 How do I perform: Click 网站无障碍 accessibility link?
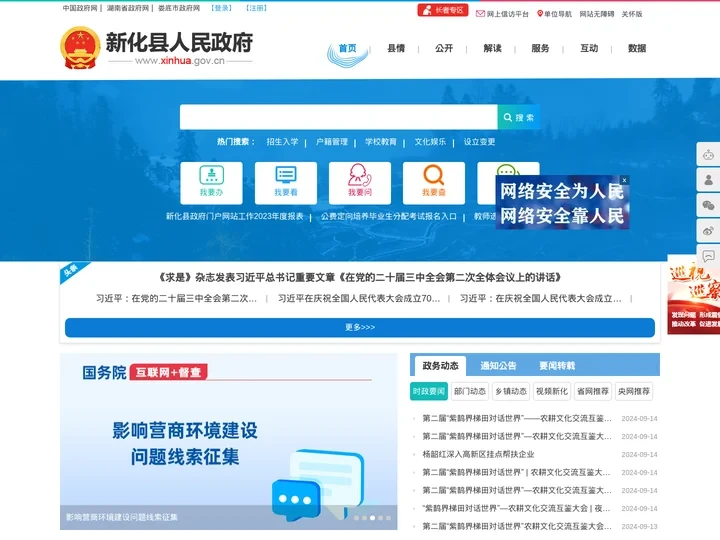click(596, 14)
